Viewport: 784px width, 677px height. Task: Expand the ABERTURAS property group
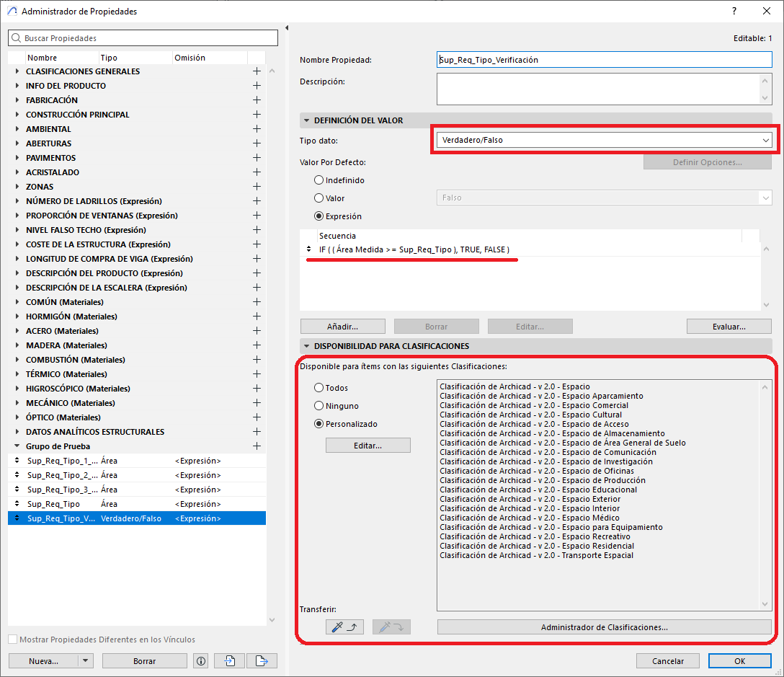(17, 143)
